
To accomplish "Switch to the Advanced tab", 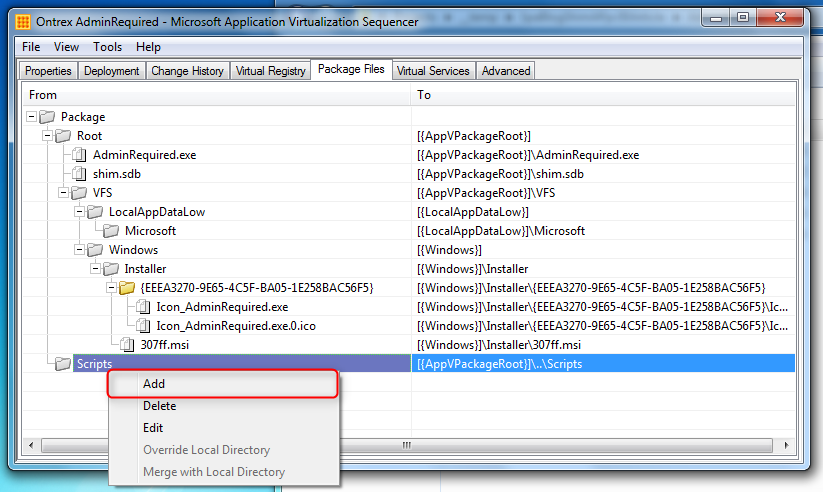I will [506, 71].
